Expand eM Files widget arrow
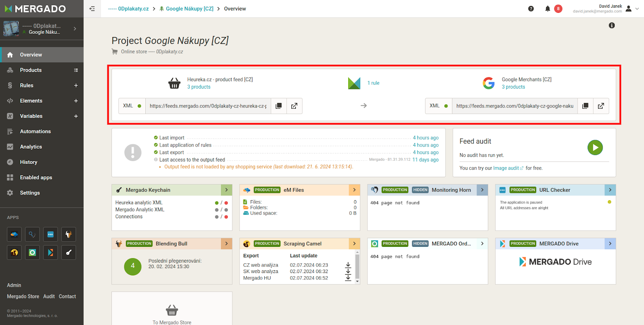 click(x=354, y=190)
